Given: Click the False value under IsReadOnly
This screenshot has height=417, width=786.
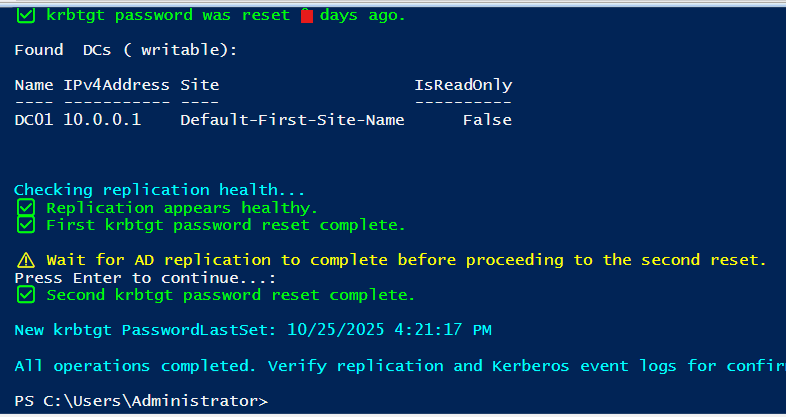Looking at the screenshot, I should pos(487,120).
